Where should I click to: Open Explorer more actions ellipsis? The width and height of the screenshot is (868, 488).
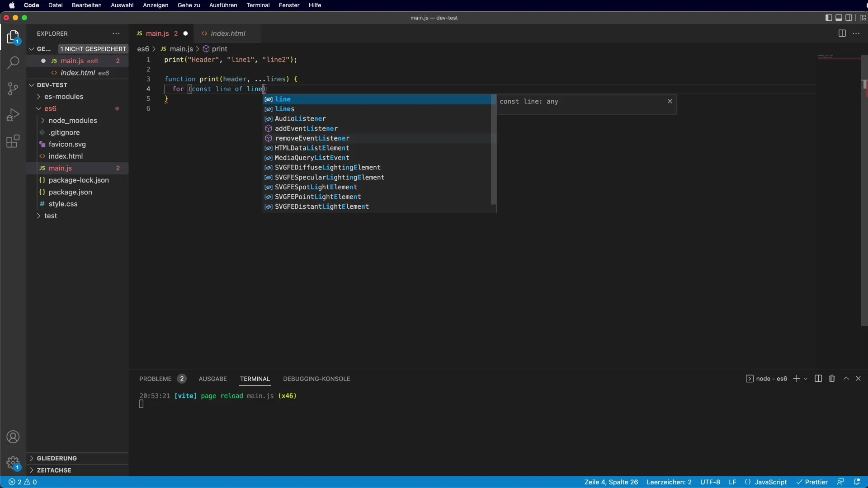(x=116, y=33)
